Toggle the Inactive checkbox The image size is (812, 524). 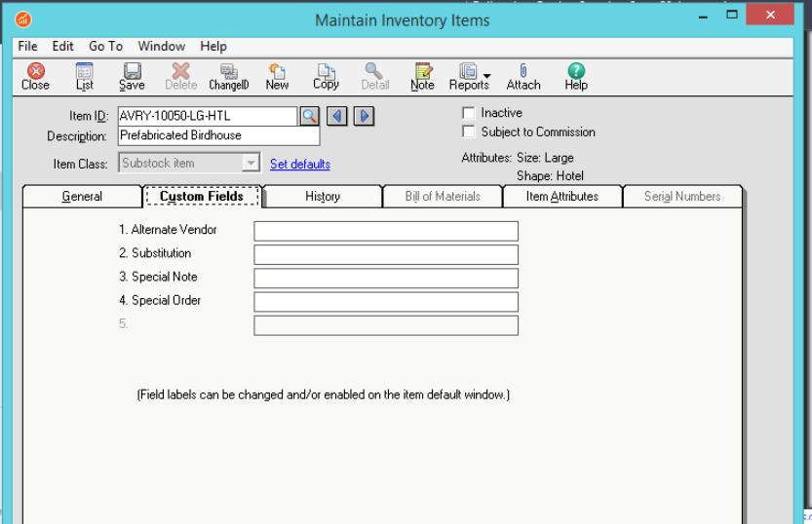point(469,113)
